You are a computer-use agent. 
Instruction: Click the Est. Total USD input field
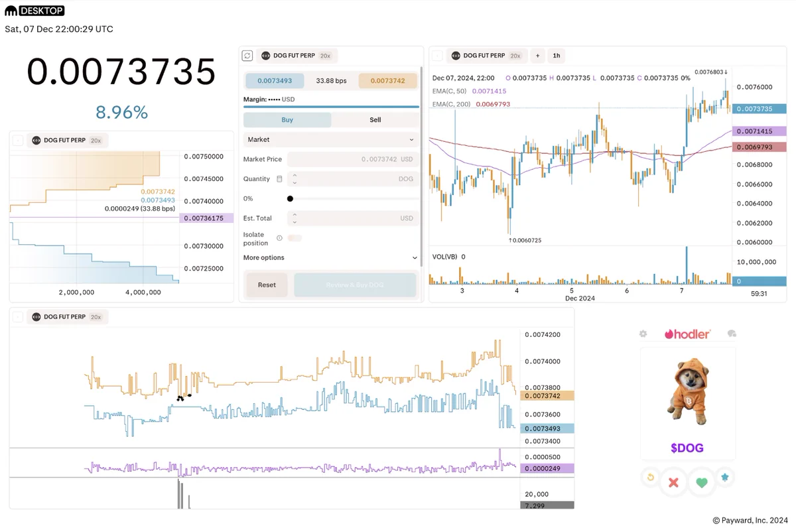[354, 218]
